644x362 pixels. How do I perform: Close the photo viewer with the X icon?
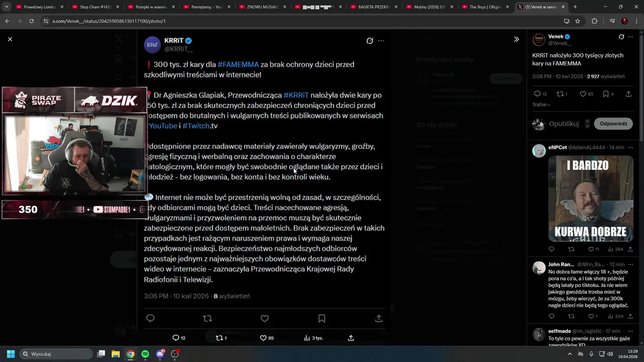10,39
